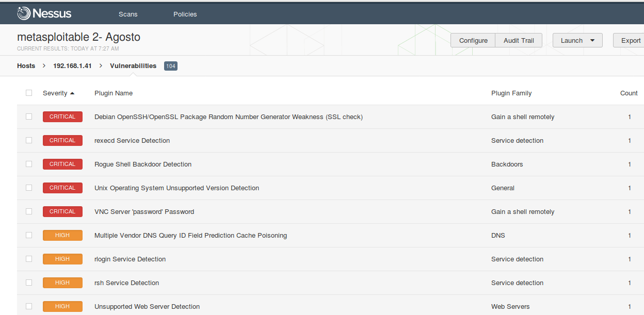Check the VNC Server 'password' row checkbox
The width and height of the screenshot is (644, 315).
coord(29,211)
